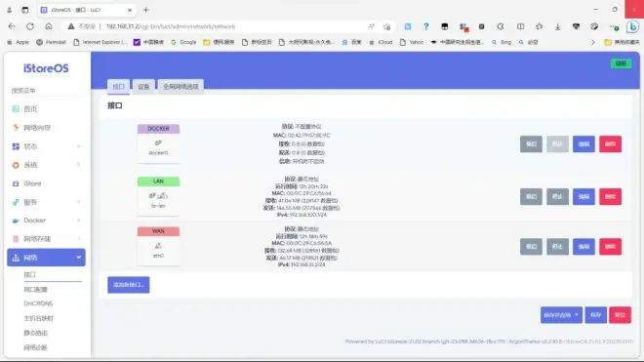Click the 网络 network topology icon

point(16,258)
